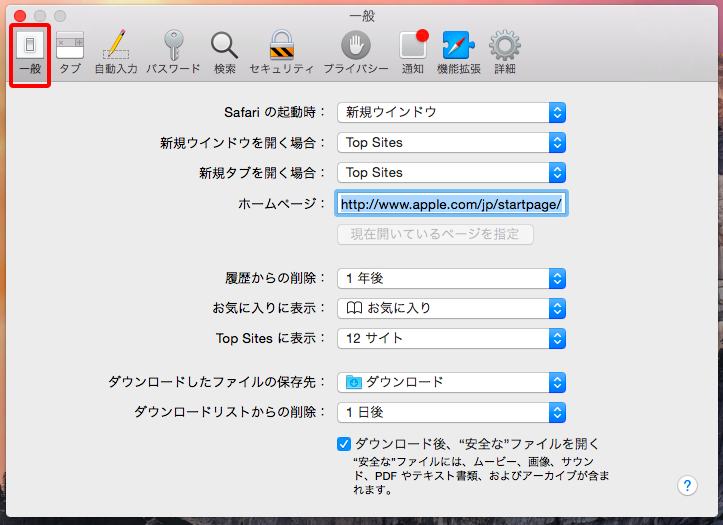Click the ホームページ URL field
Image resolution: width=723 pixels, height=525 pixels.
click(451, 204)
